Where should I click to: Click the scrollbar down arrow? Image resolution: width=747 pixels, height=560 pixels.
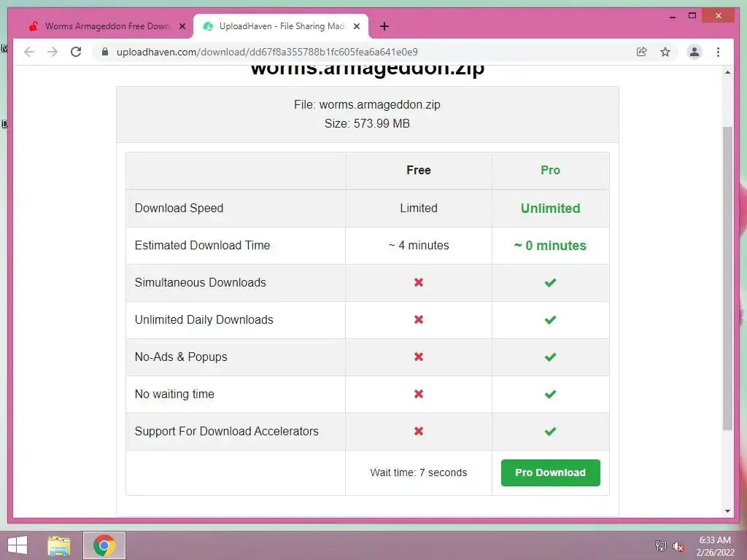coord(727,511)
